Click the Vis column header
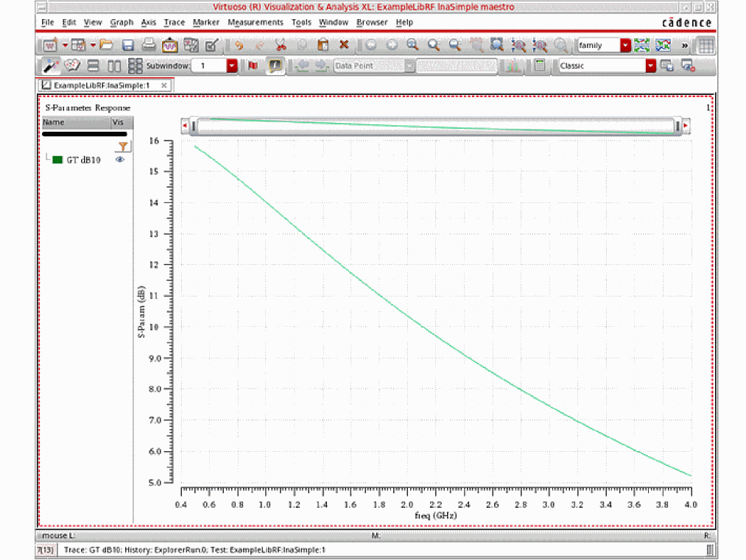The width and height of the screenshot is (746, 560). coord(117,123)
